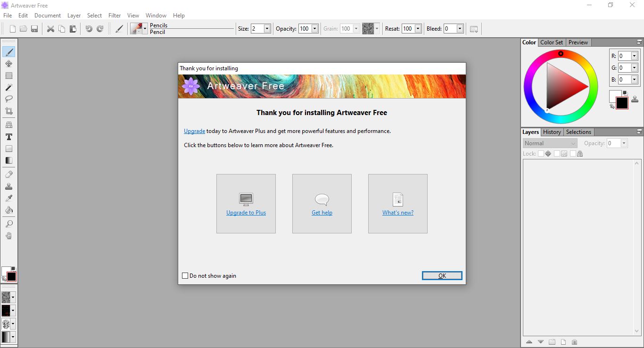Click the Upgrade to Plus link
Image resolution: width=644 pixels, height=348 pixels.
[246, 213]
